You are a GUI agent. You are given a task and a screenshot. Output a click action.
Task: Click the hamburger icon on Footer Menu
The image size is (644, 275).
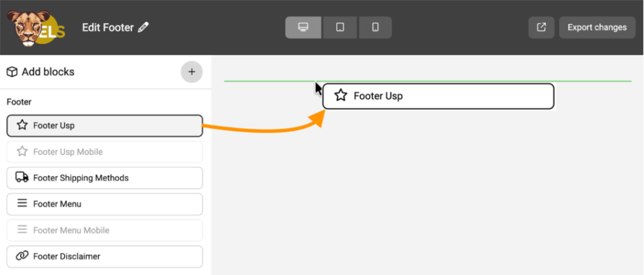click(x=22, y=204)
